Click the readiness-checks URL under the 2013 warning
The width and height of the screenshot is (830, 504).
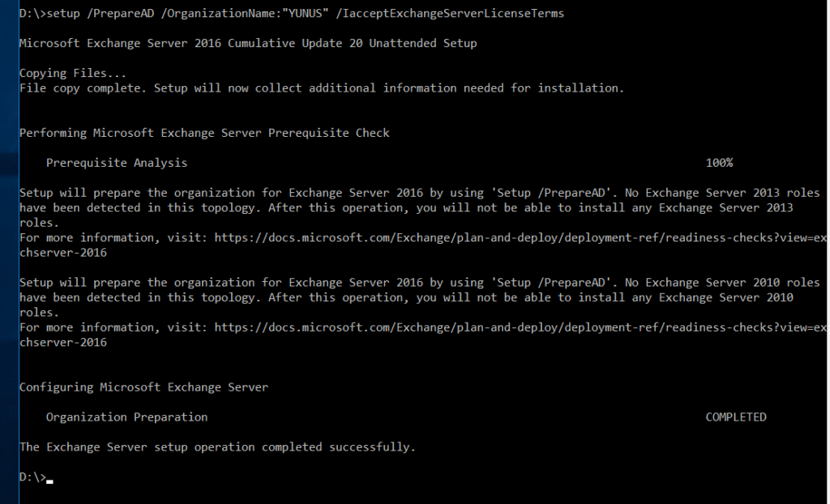point(520,237)
